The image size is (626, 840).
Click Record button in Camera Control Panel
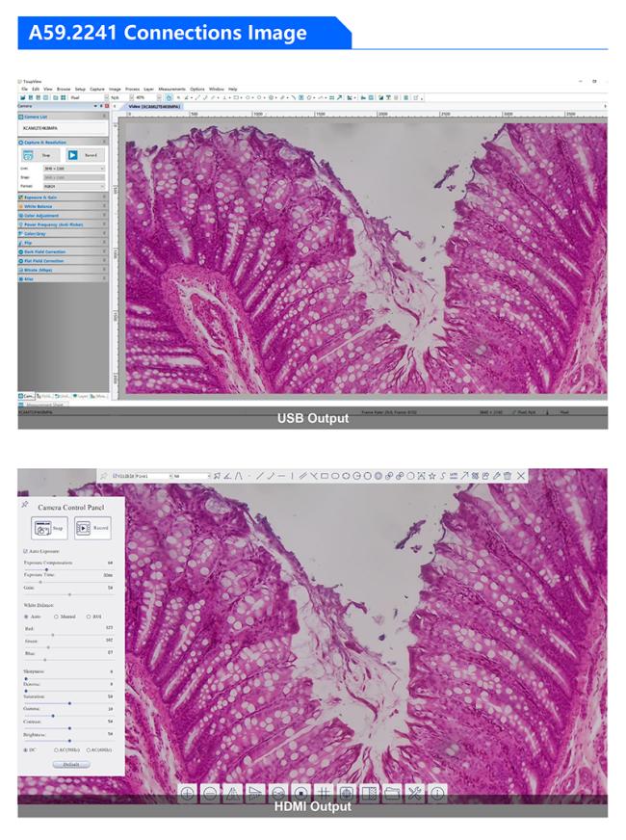coord(93,527)
